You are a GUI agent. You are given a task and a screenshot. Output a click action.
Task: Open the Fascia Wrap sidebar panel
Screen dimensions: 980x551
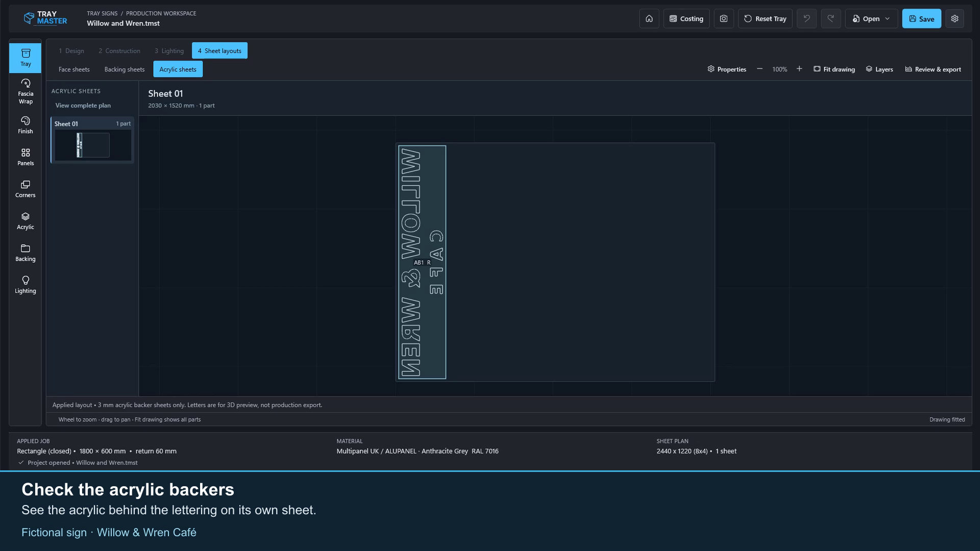tap(25, 91)
